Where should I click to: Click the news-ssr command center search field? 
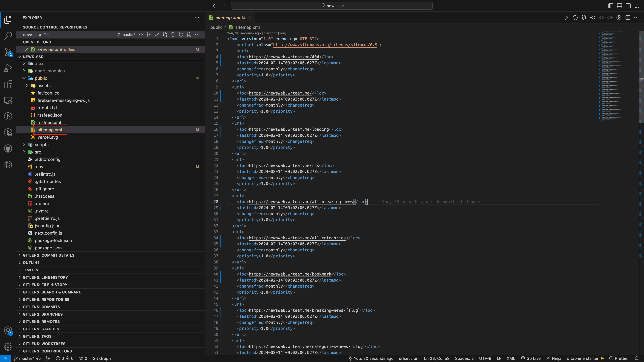click(x=332, y=6)
